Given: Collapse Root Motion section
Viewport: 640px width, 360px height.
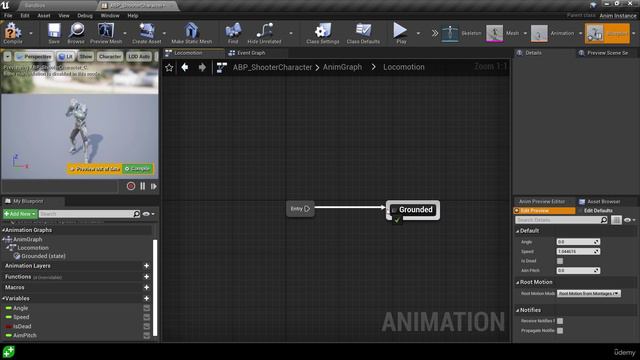Looking at the screenshot, I should coord(518,282).
